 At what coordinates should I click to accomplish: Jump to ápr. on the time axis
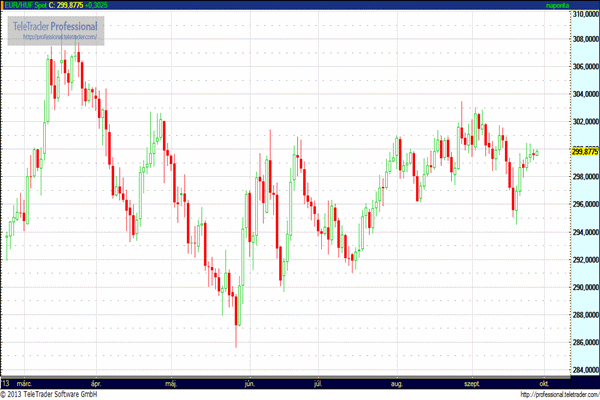tap(97, 383)
